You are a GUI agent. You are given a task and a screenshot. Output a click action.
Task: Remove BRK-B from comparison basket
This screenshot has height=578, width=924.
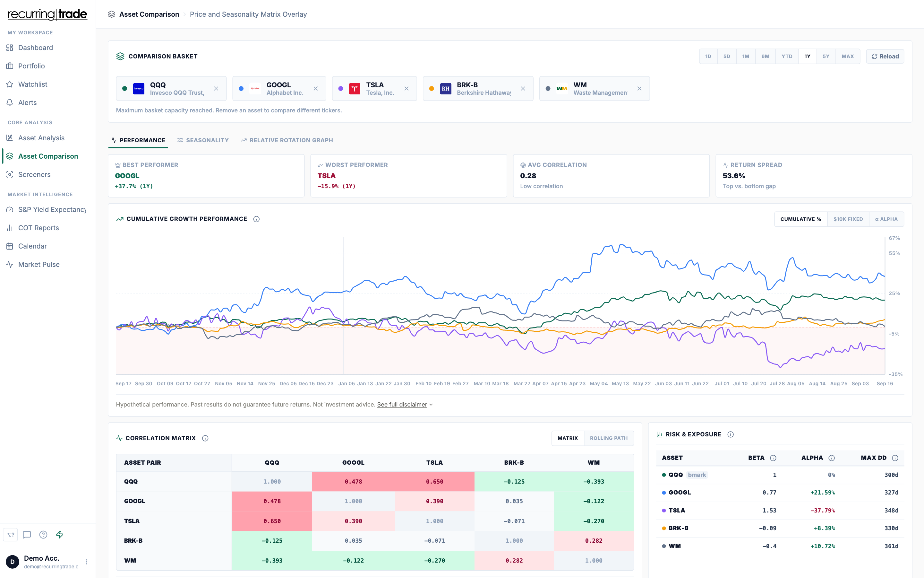click(523, 89)
